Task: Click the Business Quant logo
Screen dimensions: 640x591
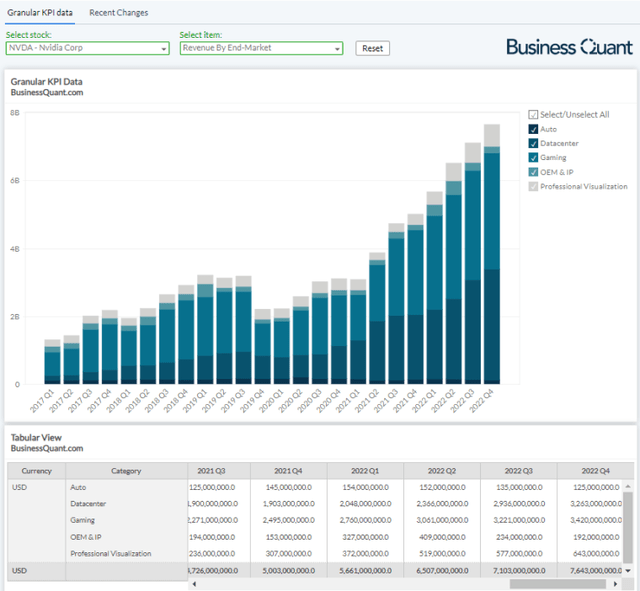Action: coord(568,47)
